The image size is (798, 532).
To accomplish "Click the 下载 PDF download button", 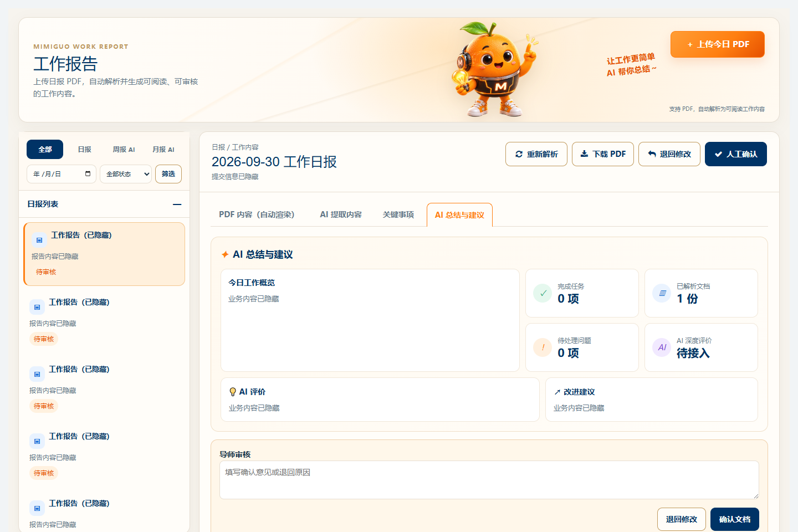I will point(603,154).
